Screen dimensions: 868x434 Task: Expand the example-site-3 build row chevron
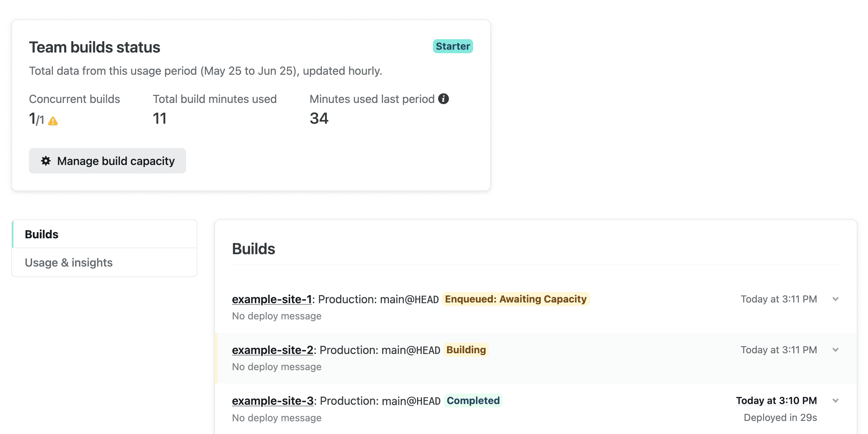(x=835, y=401)
